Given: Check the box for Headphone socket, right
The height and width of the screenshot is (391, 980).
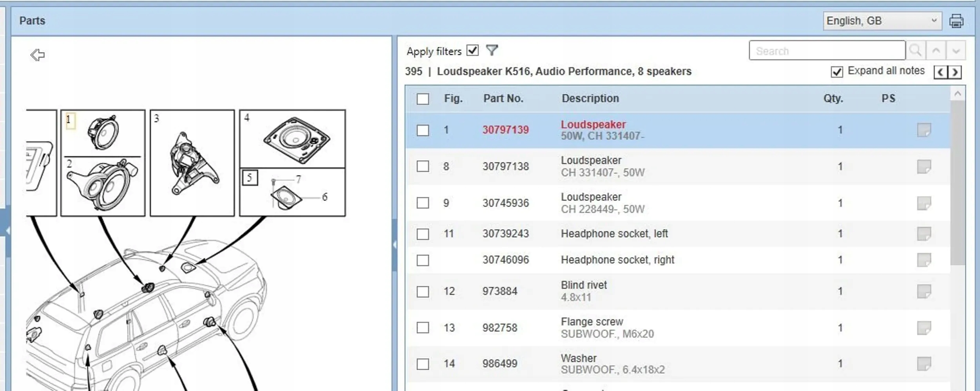Looking at the screenshot, I should click(x=423, y=260).
